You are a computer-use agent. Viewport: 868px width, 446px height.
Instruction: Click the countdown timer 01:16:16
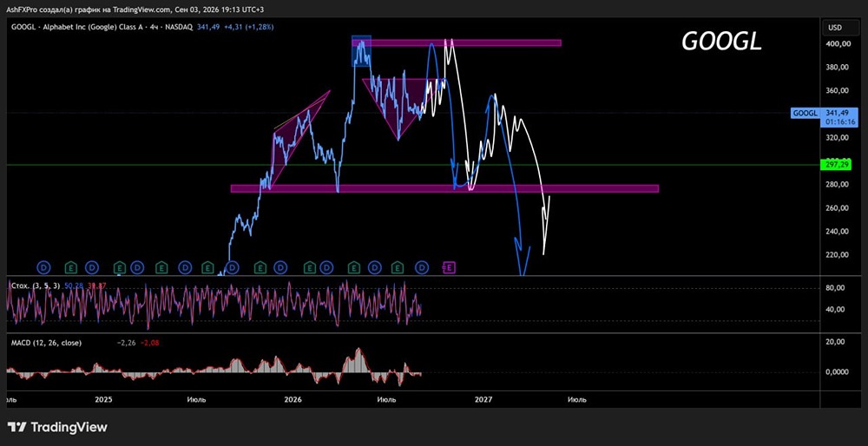839,121
